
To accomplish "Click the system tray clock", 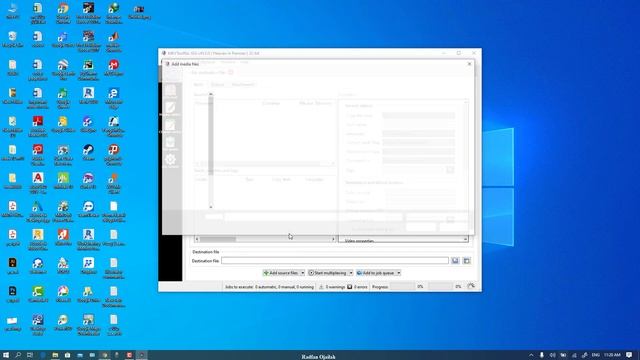I will (612, 355).
